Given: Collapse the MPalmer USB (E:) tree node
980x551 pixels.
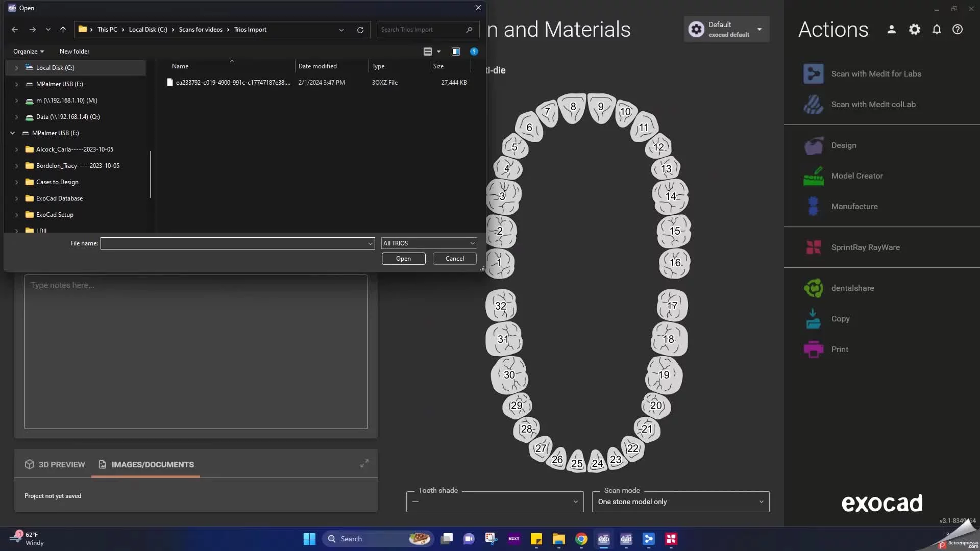Looking at the screenshot, I should pyautogui.click(x=13, y=133).
